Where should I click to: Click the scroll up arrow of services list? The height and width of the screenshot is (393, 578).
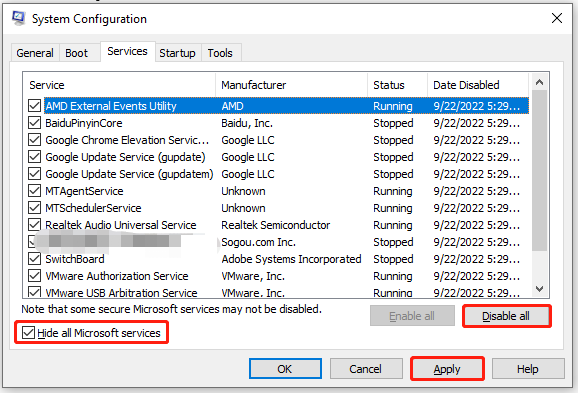click(539, 82)
